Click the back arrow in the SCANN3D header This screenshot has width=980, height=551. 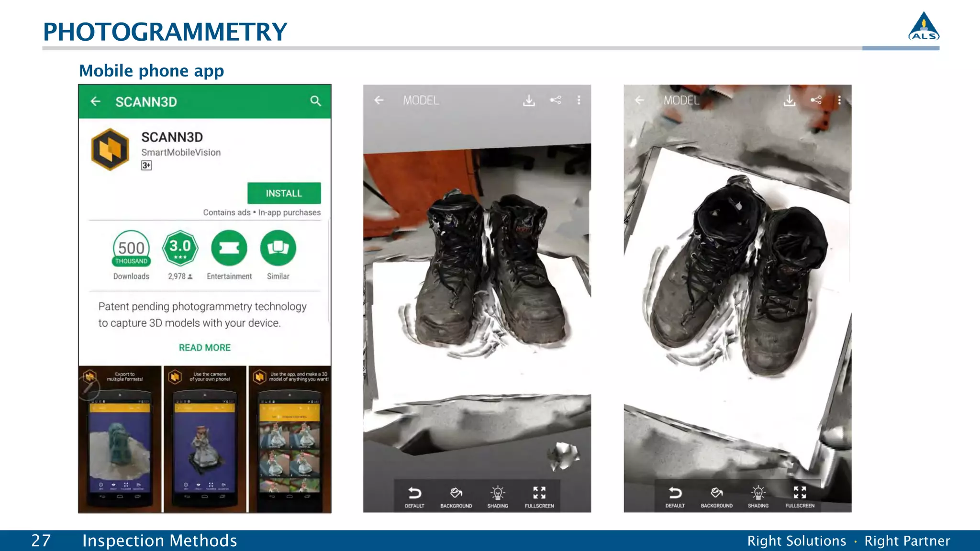click(x=96, y=101)
